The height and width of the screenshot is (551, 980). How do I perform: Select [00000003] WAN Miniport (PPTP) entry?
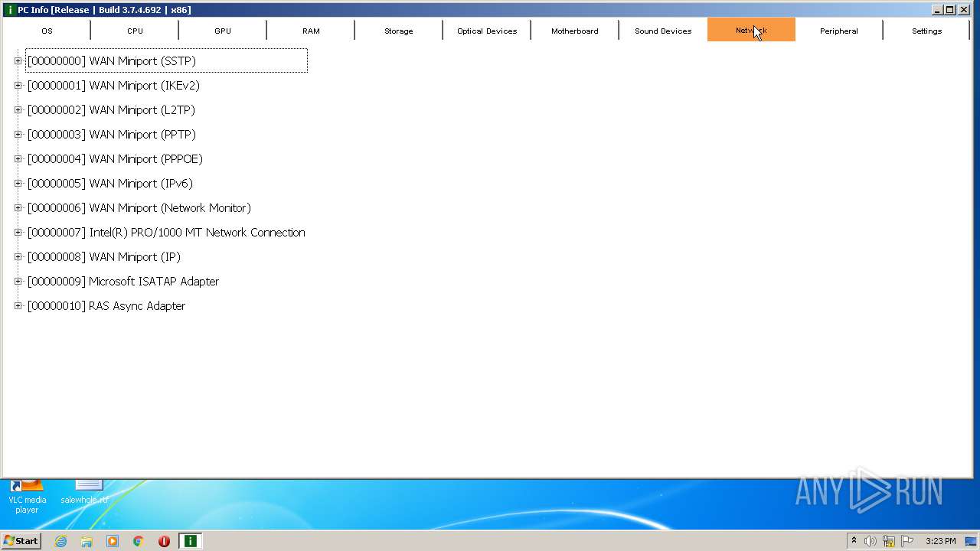coord(112,135)
